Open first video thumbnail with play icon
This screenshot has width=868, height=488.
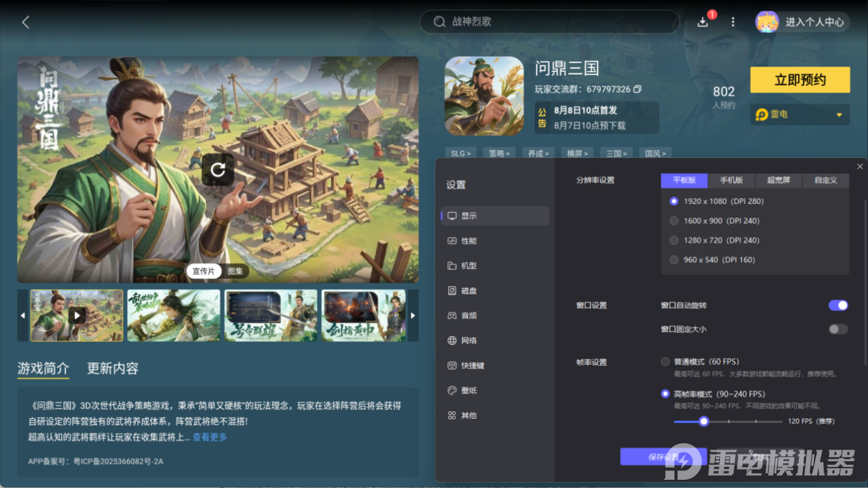[77, 316]
